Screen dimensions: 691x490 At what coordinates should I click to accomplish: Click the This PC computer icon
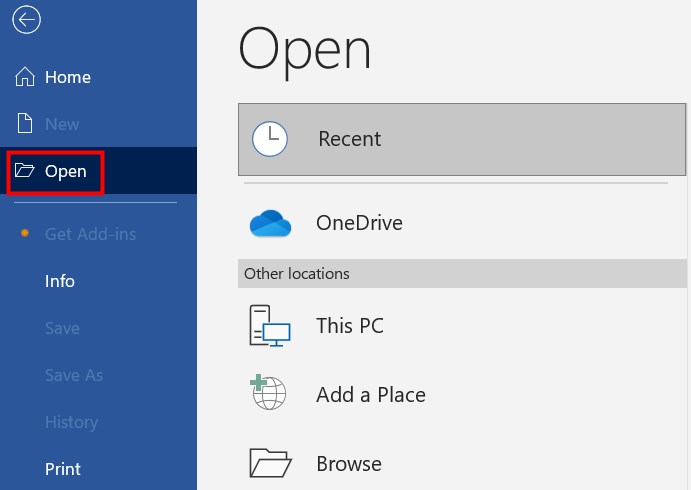(270, 326)
